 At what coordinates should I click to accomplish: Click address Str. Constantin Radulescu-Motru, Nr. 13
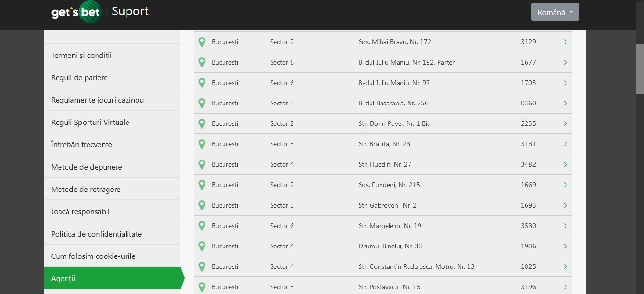[x=417, y=266]
